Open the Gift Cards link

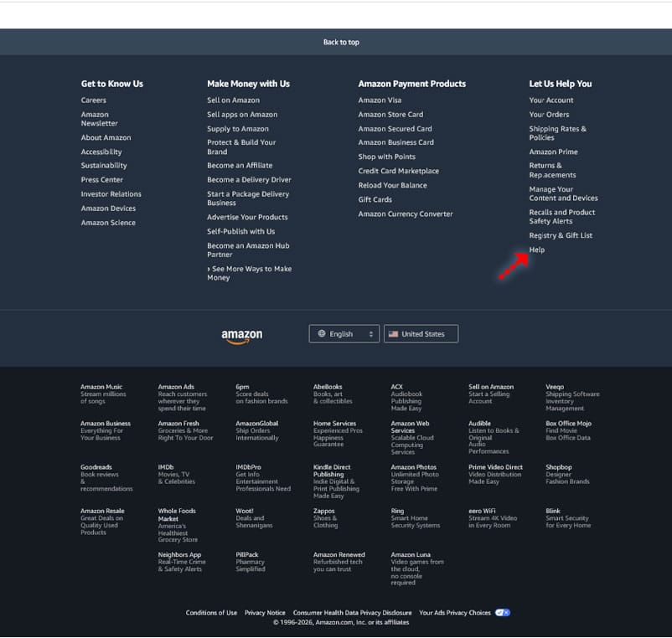[375, 199]
